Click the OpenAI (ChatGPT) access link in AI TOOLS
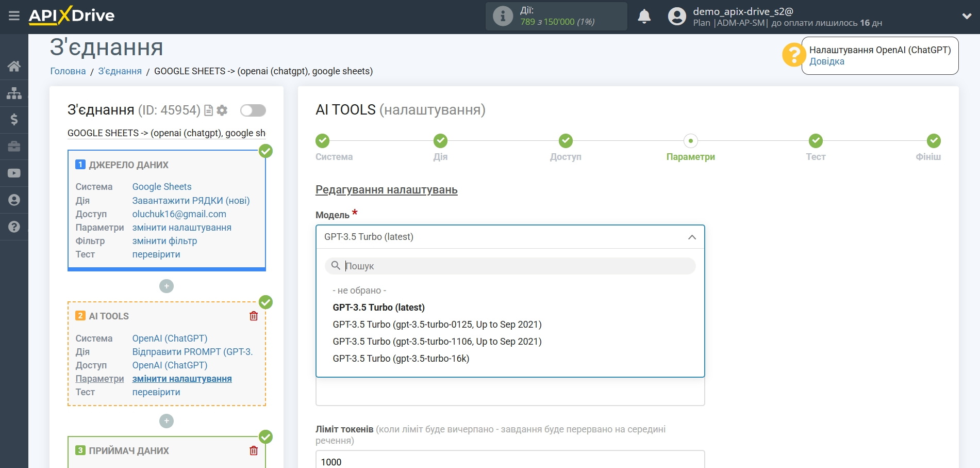 click(170, 365)
